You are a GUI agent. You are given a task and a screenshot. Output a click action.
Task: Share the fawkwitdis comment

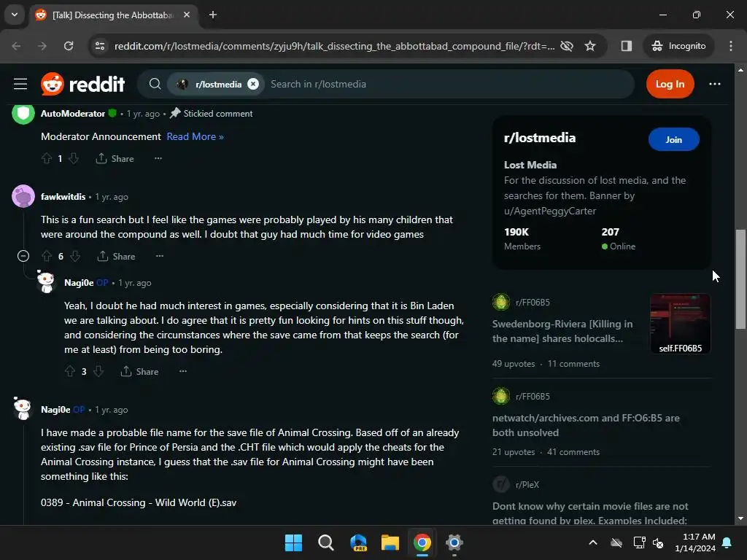point(116,256)
